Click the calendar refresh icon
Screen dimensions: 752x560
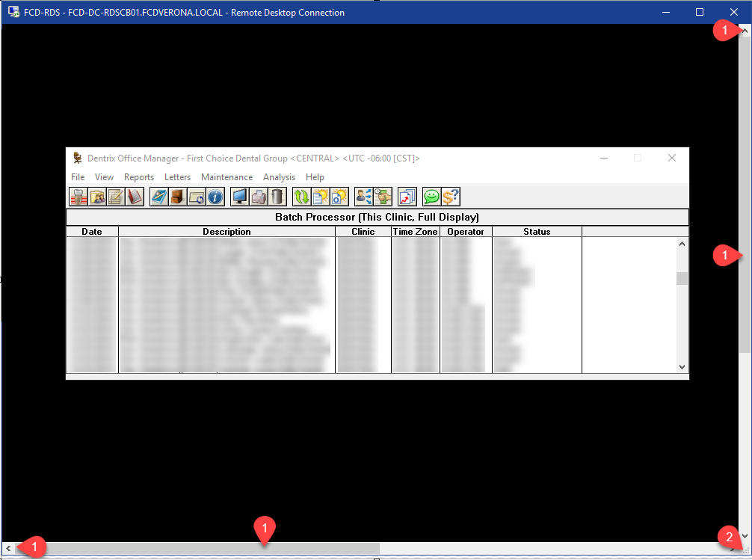click(197, 197)
